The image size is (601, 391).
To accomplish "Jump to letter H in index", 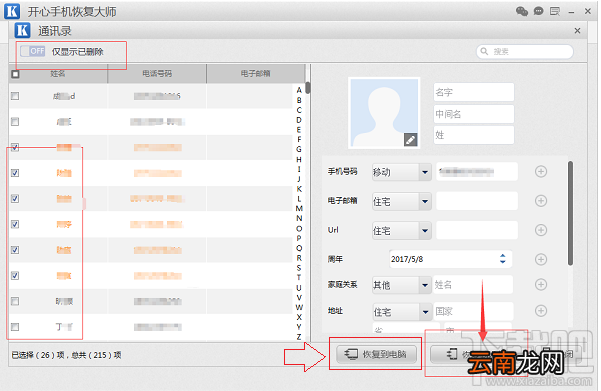I will tap(299, 159).
